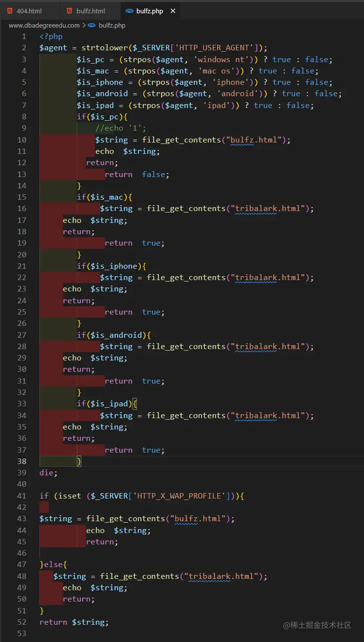Open the bulfz.php breadcrumb item
This screenshot has height=642, width=364.
pyautogui.click(x=112, y=25)
